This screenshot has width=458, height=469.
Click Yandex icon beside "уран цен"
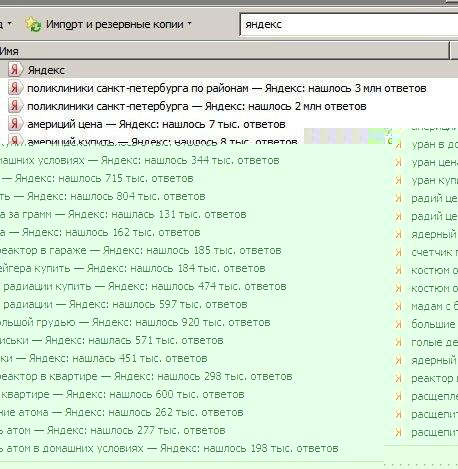pyautogui.click(x=399, y=162)
